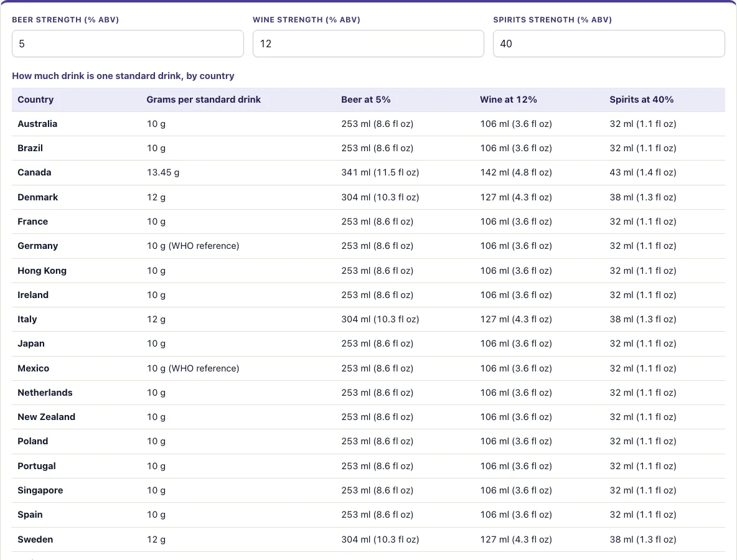Click the Country column header

(35, 100)
